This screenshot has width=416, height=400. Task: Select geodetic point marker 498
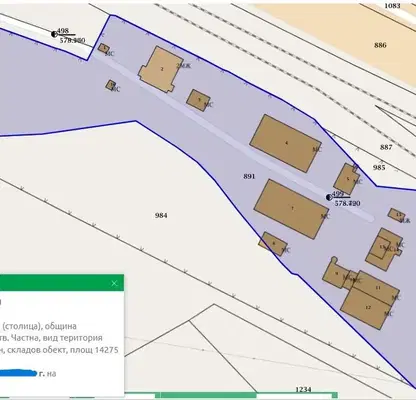point(54,34)
